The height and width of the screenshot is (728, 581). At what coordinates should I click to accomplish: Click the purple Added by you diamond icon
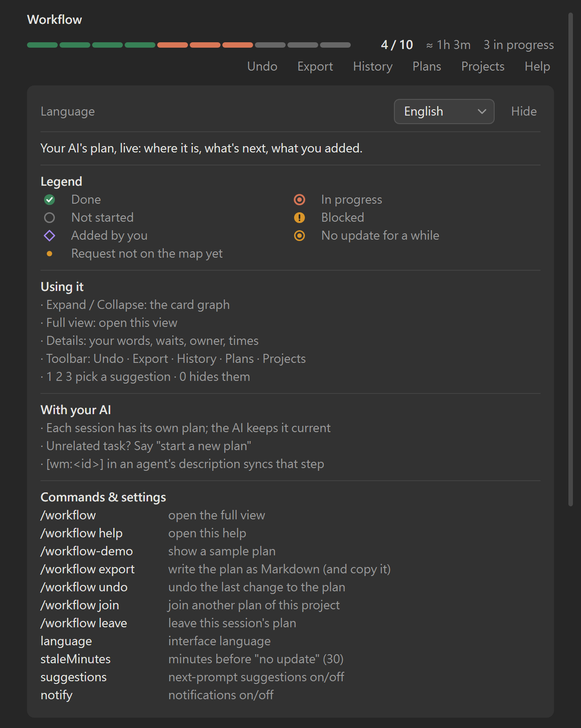click(x=49, y=236)
